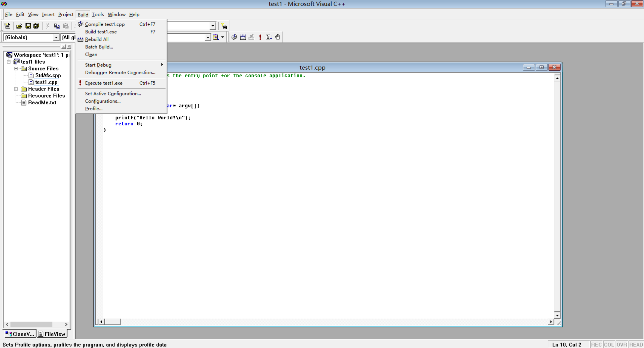Open the Start Debug submenu
This screenshot has height=348, width=644.
coord(98,65)
